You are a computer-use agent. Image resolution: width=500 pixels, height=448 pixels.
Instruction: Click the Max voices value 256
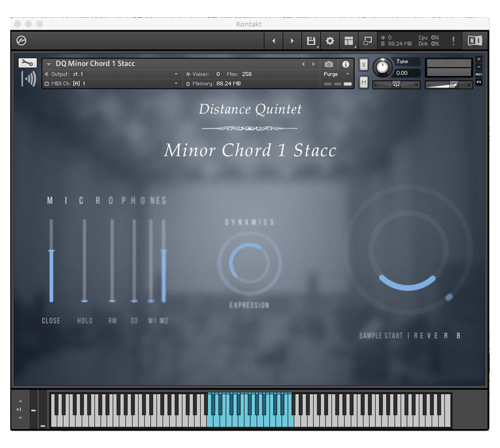(x=247, y=74)
